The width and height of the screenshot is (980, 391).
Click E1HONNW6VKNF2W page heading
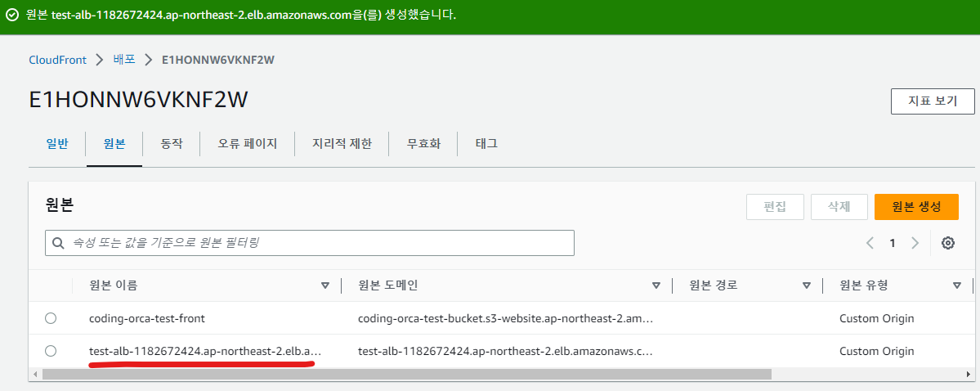(x=139, y=101)
